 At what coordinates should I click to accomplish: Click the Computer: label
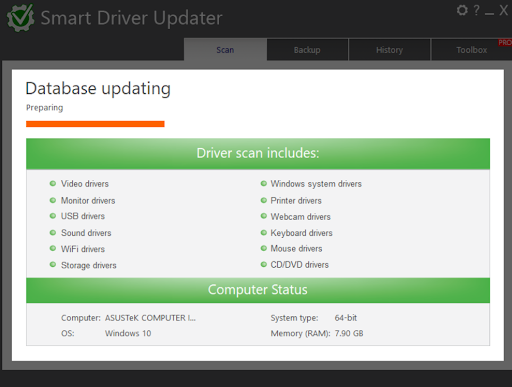click(x=81, y=318)
